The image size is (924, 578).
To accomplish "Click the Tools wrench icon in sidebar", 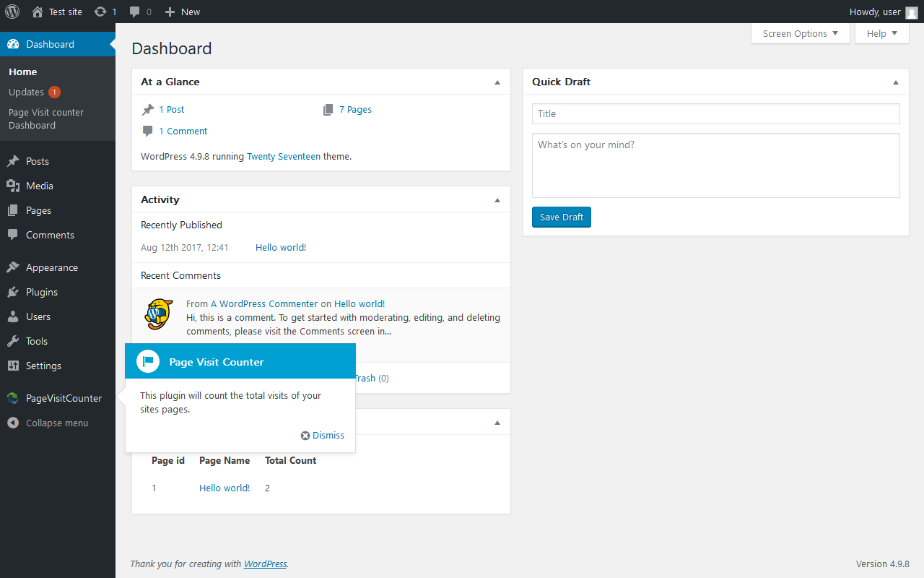I will [x=13, y=341].
